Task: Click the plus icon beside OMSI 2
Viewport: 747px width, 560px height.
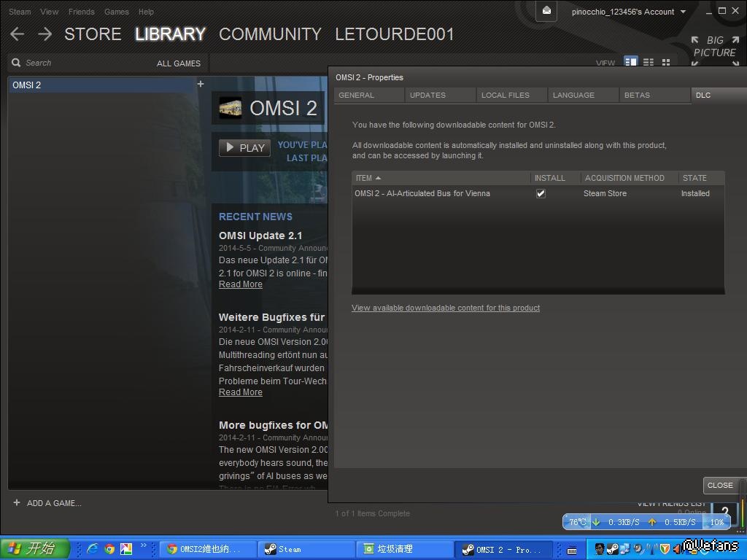Action: 201,84
